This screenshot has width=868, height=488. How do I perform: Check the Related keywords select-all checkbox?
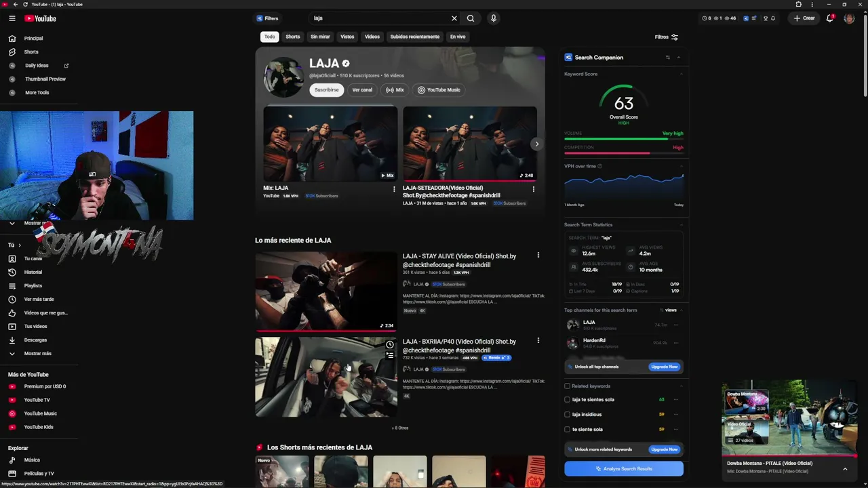click(568, 386)
